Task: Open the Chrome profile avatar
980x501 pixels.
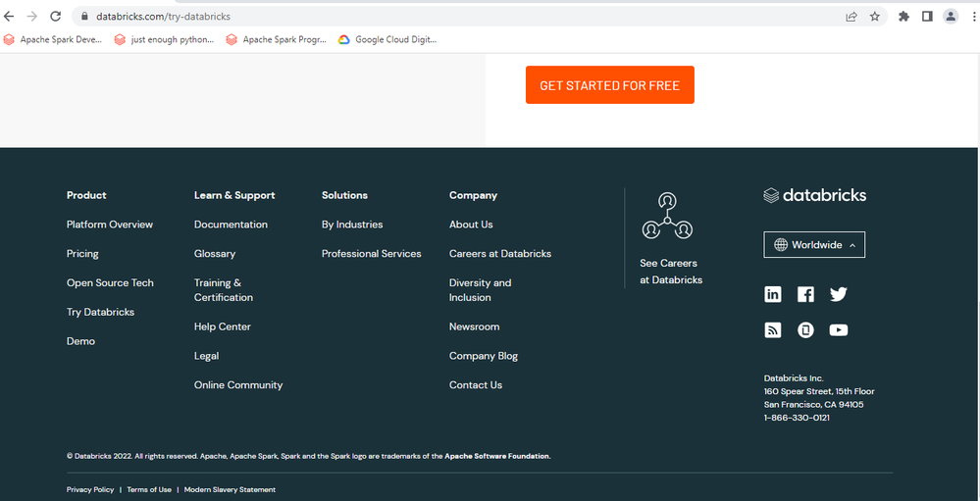Action: (x=950, y=17)
